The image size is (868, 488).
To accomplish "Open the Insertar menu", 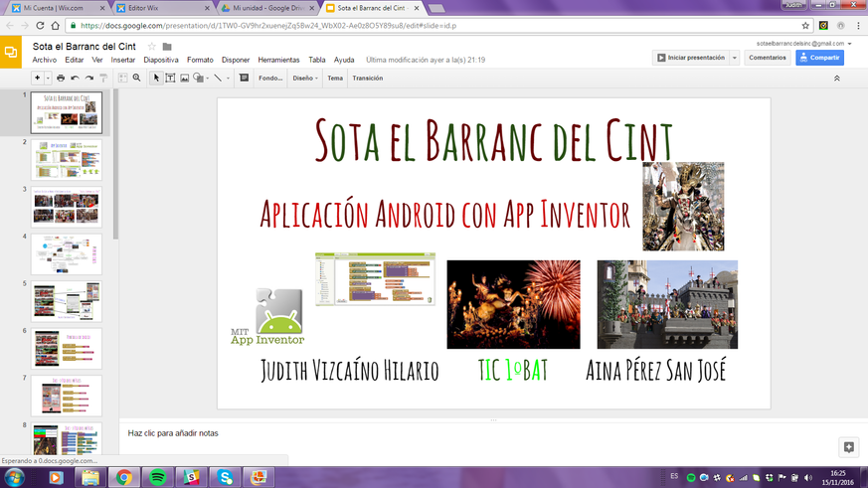I will click(x=123, y=60).
